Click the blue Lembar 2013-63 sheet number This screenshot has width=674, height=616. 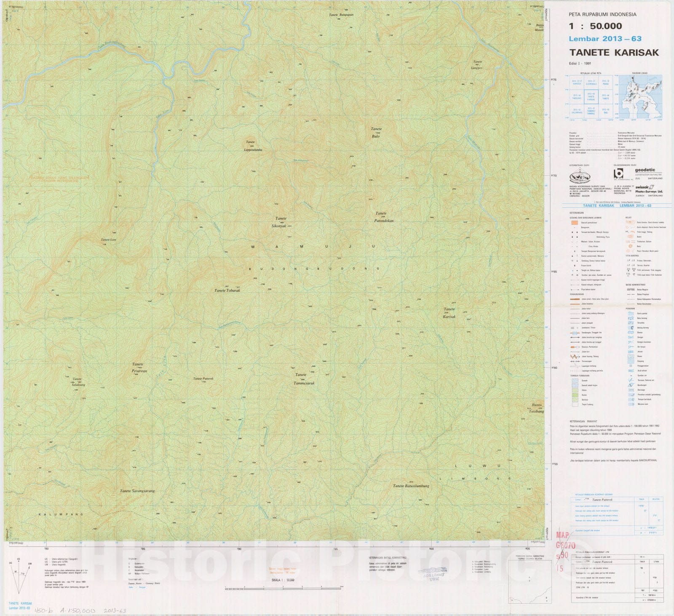605,39
